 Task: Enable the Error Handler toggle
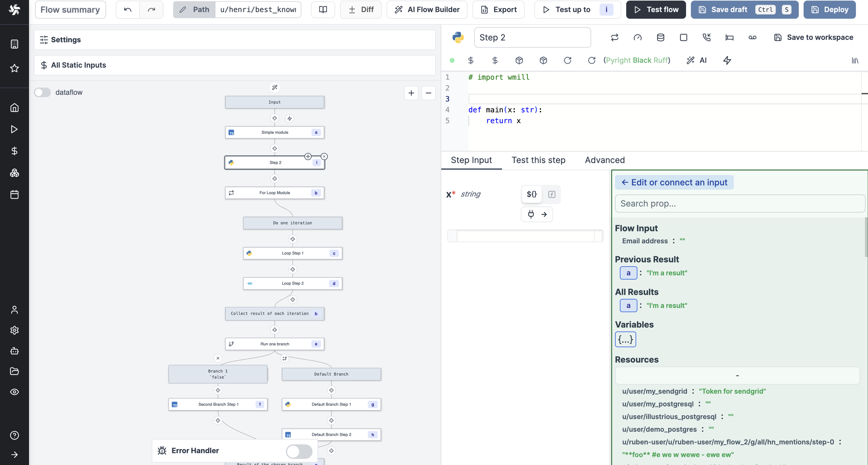click(299, 451)
